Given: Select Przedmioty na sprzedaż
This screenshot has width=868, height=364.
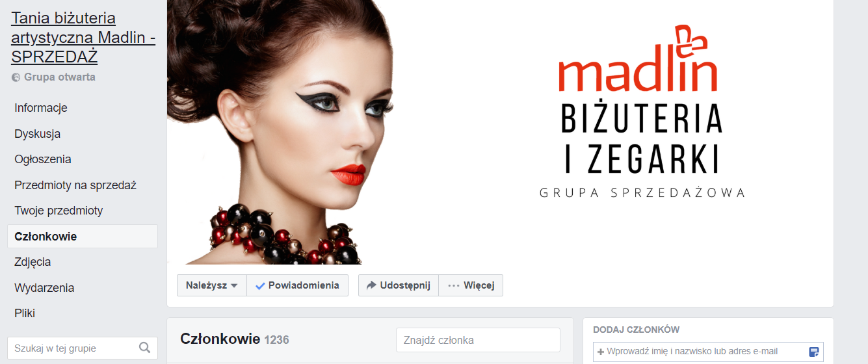Looking at the screenshot, I should [75, 185].
